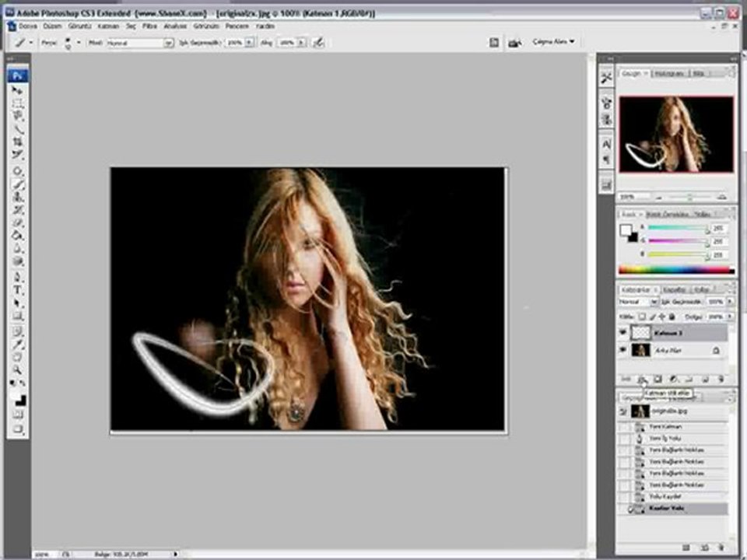
Task: Click the swap foreground/background colors arrow
Action: pyautogui.click(x=23, y=383)
